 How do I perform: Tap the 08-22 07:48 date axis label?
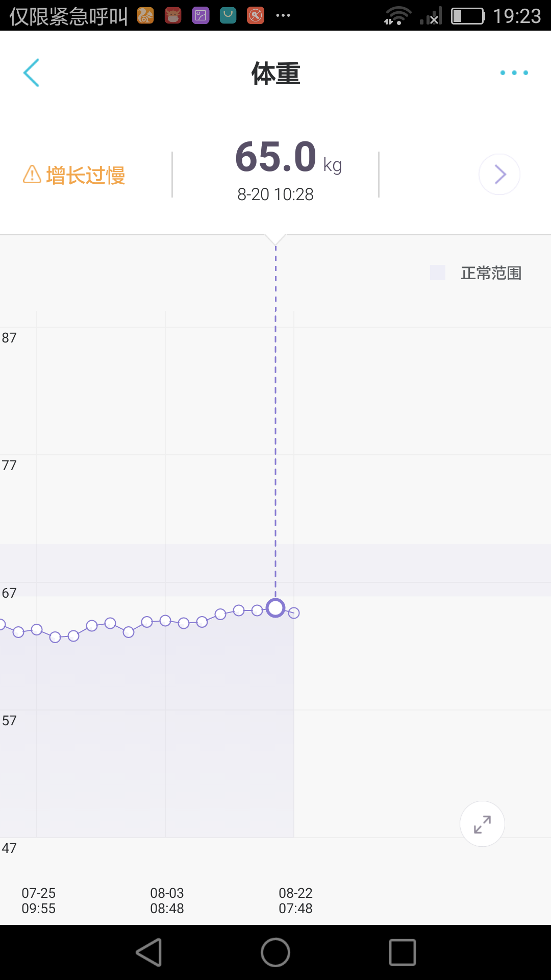point(295,900)
